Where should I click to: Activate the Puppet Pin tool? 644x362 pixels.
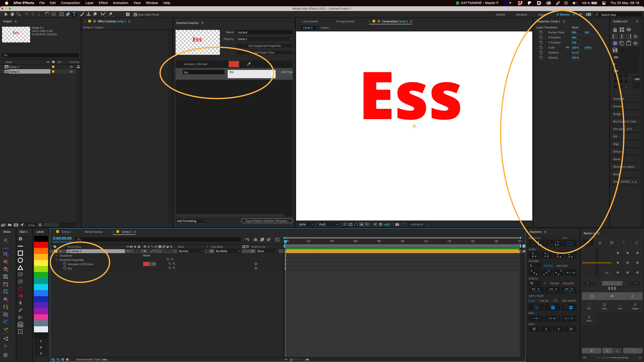coord(111,14)
